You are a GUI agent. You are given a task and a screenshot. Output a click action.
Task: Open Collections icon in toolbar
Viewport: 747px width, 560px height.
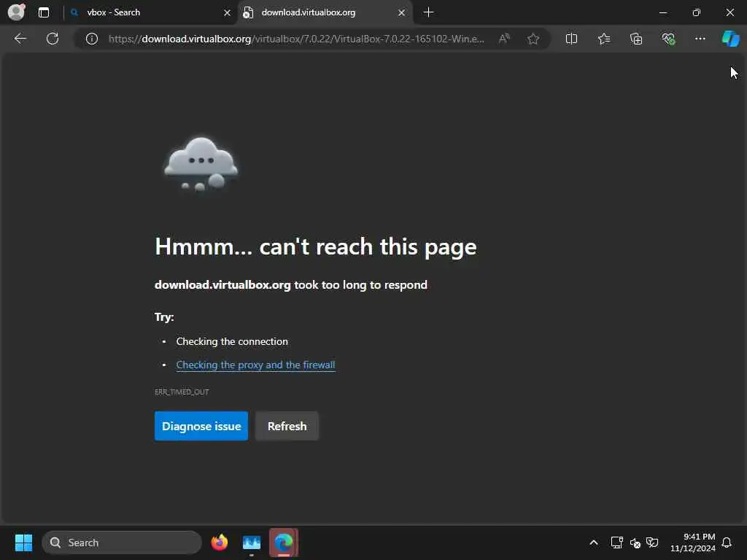coord(636,39)
